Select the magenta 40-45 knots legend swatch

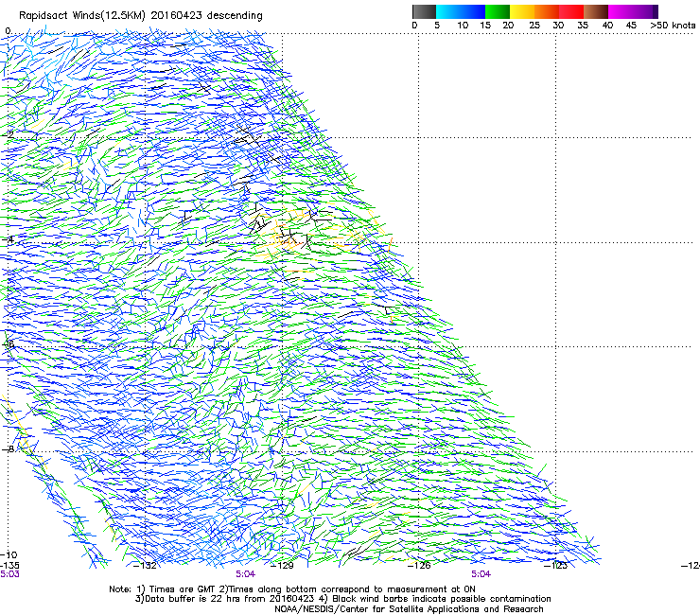tap(621, 11)
